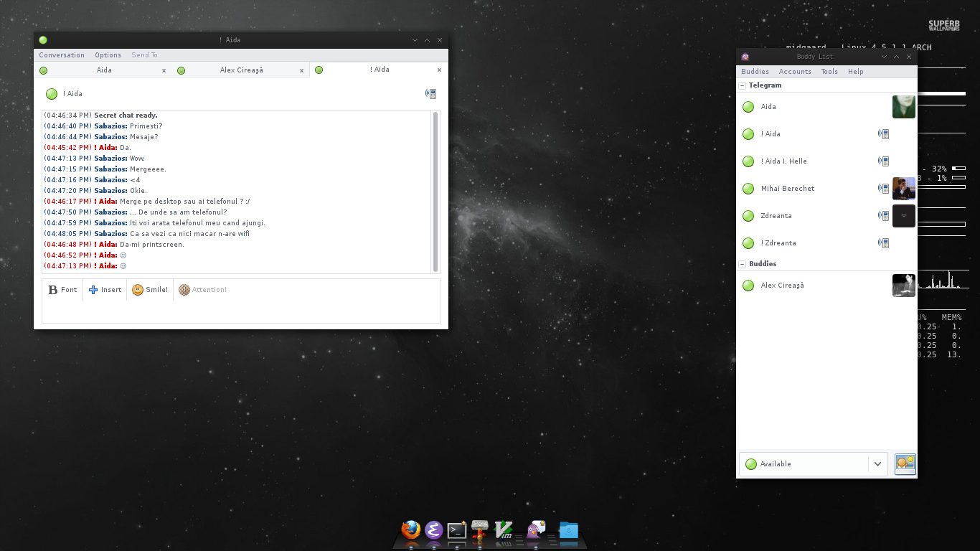The height and width of the screenshot is (551, 980).
Task: Click the plus icon for Insert
Action: 93,290
